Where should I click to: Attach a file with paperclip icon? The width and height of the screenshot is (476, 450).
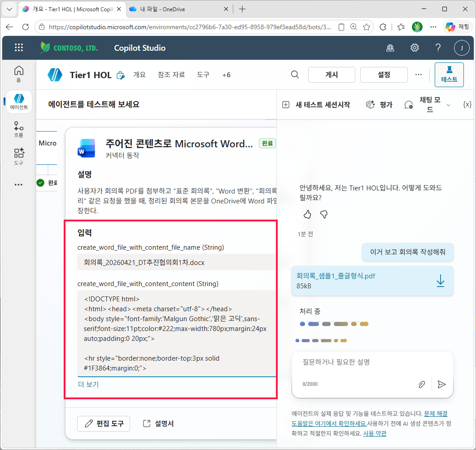(422, 384)
